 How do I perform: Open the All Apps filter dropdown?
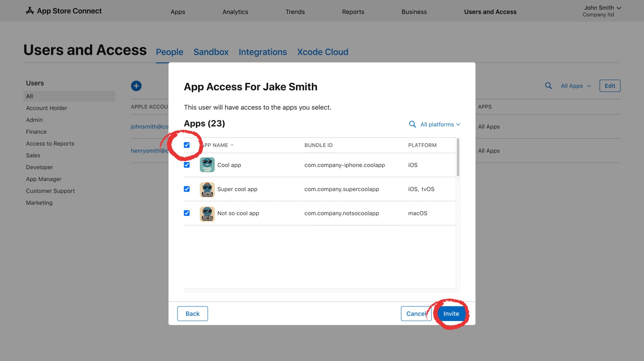tap(576, 86)
